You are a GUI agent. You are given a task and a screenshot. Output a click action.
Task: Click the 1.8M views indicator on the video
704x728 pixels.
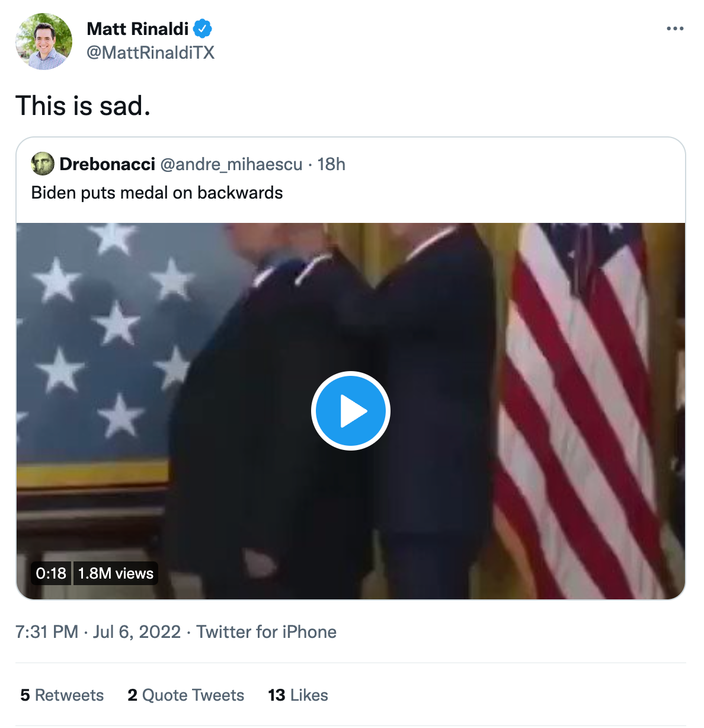click(x=116, y=573)
